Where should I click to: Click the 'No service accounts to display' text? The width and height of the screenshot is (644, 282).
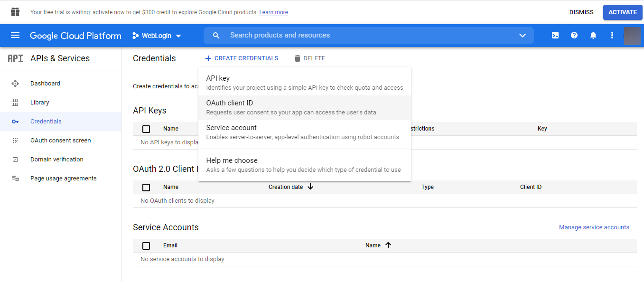[x=182, y=259]
